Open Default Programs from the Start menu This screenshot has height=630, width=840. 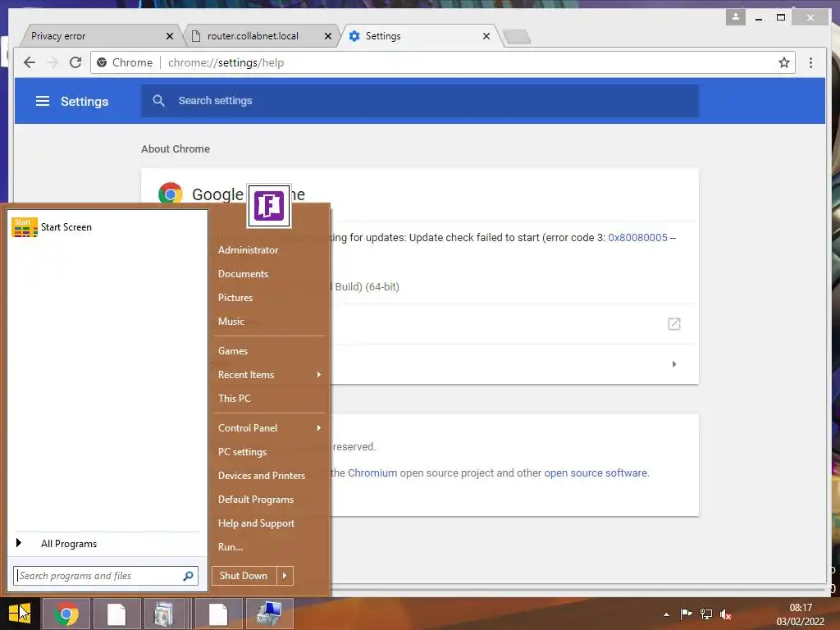(256, 500)
